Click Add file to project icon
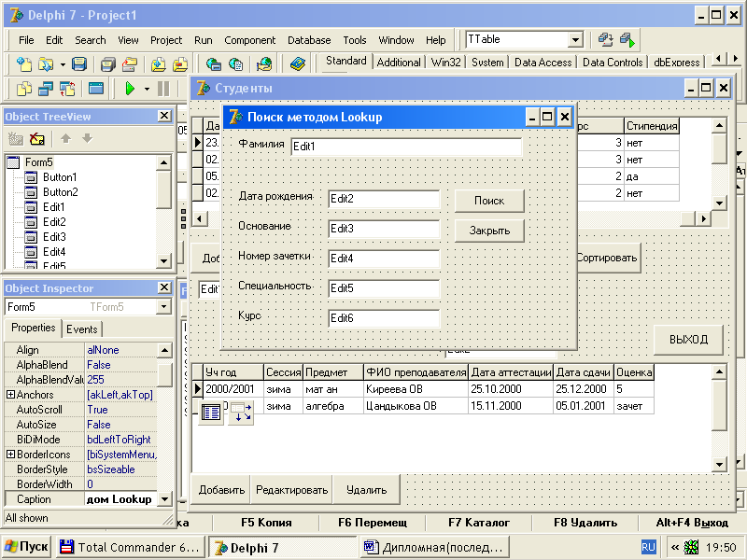 pyautogui.click(x=159, y=63)
